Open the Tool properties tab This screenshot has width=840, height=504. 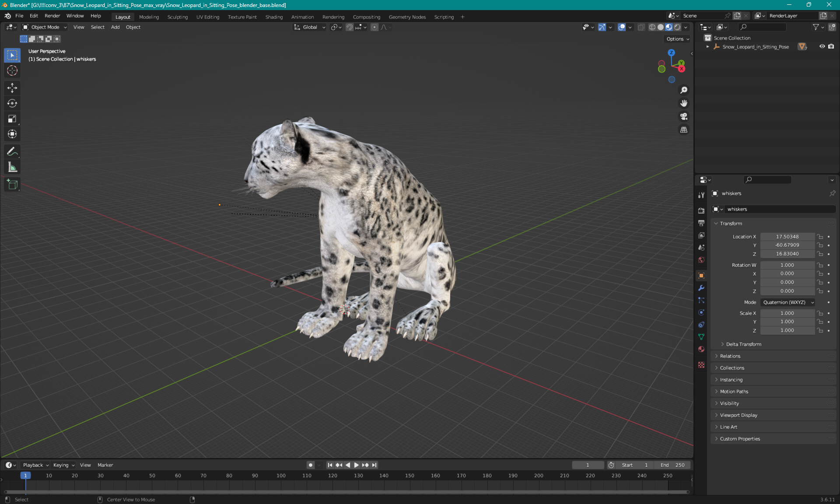pos(701,195)
